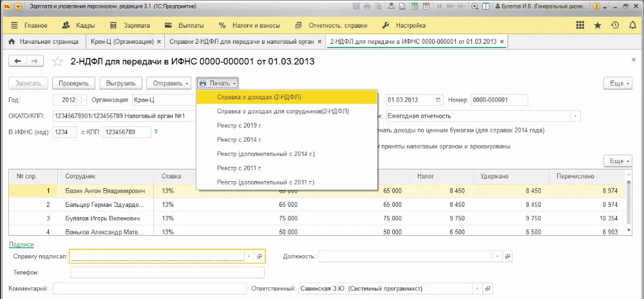Open the Отправить dropdown

169,83
